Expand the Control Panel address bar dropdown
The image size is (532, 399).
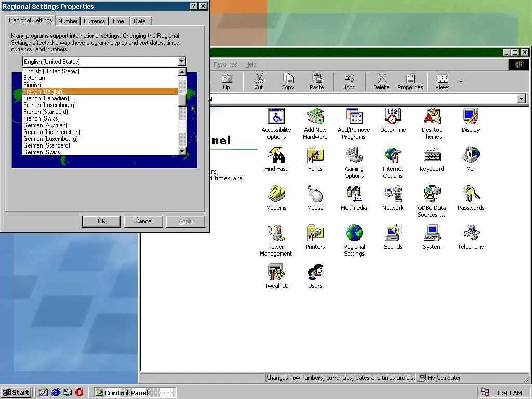[522, 99]
